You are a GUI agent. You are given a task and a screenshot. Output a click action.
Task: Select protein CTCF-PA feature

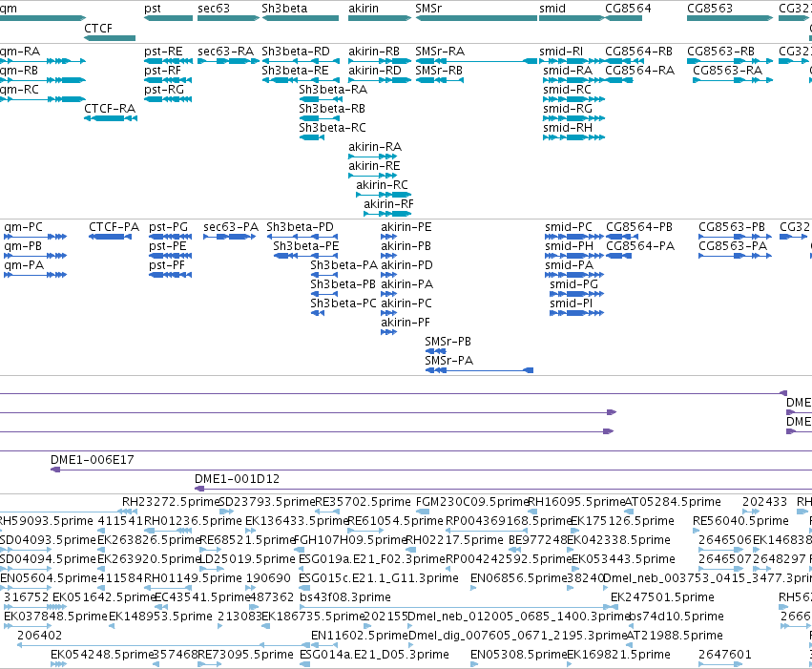tap(110, 237)
